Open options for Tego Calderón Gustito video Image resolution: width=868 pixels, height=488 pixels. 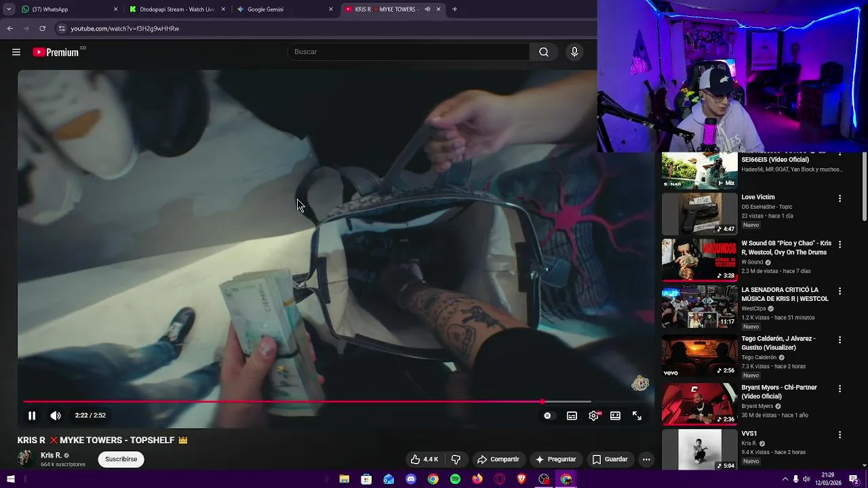click(x=840, y=340)
